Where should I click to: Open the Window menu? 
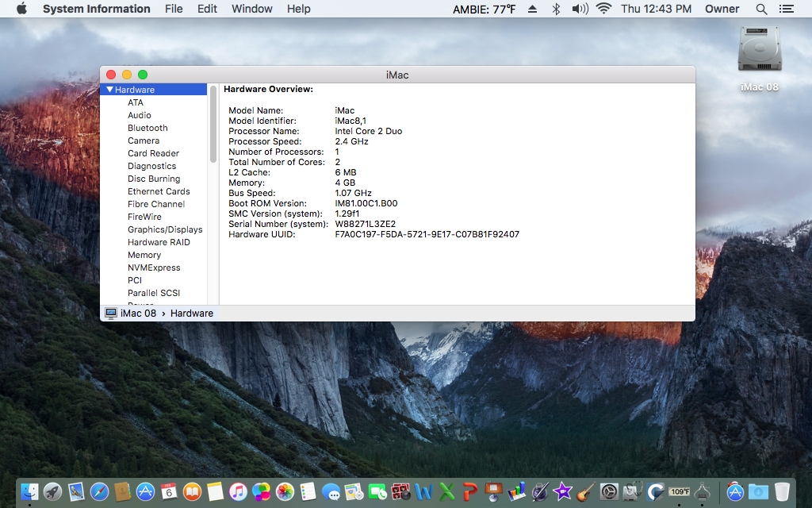tap(251, 9)
